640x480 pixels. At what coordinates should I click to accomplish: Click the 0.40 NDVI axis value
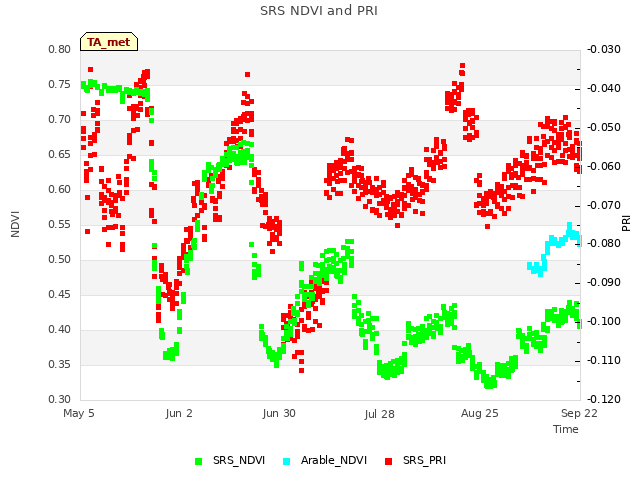point(60,329)
